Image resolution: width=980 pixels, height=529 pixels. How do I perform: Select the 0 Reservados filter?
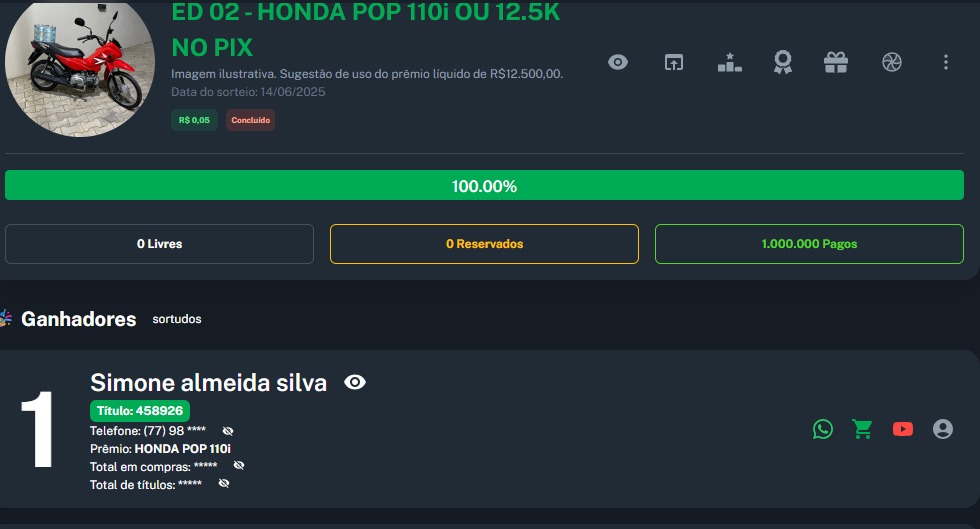pos(484,244)
